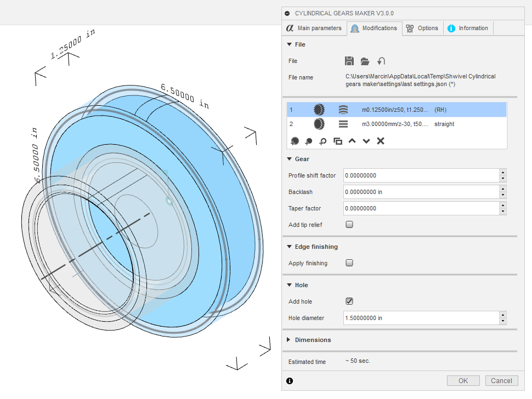Add solid circle element with plus icon
This screenshot has height=399, width=532.
[x=309, y=141]
